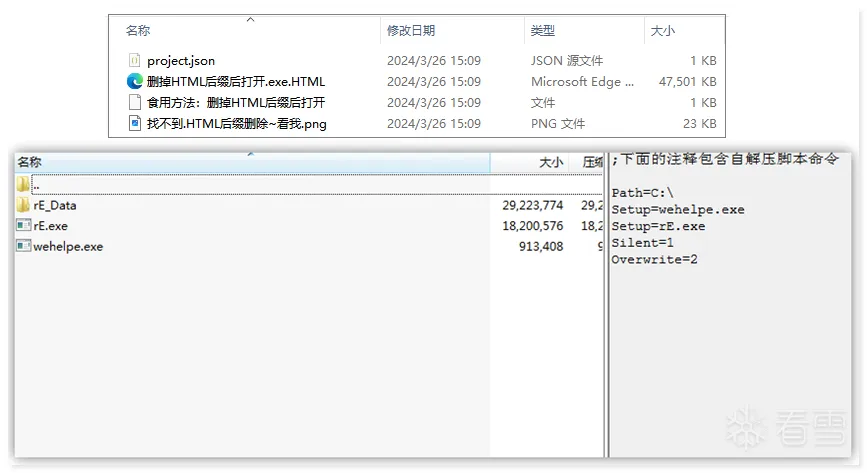Screen dimensions: 867x473
Task: Sort by 类型 column header
Action: point(543,31)
